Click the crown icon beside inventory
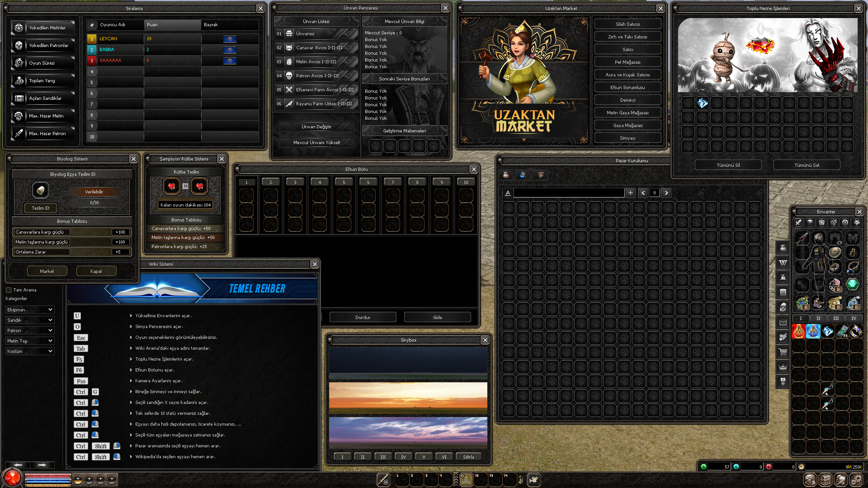 [783, 366]
